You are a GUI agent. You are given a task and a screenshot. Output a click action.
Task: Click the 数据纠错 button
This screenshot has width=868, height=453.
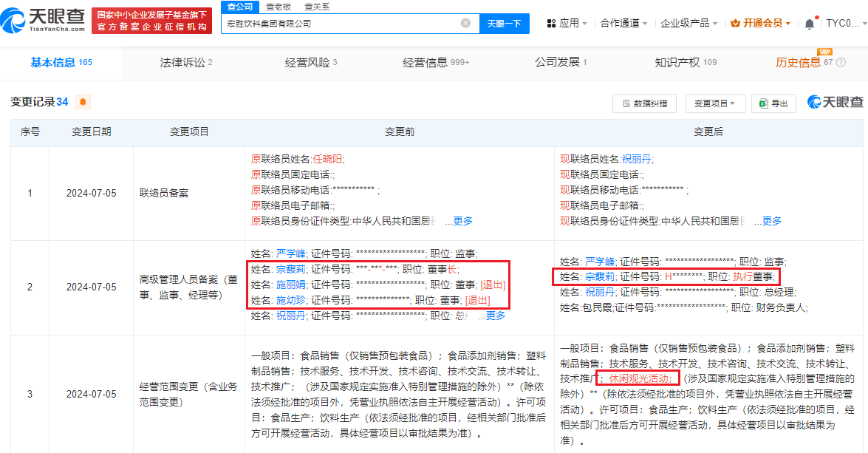click(x=644, y=103)
